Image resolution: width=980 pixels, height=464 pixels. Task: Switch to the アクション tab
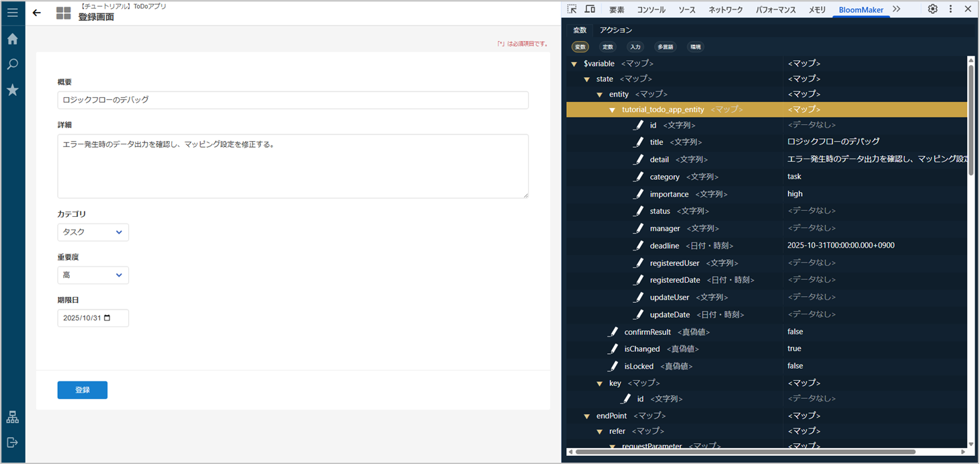pyautogui.click(x=615, y=30)
